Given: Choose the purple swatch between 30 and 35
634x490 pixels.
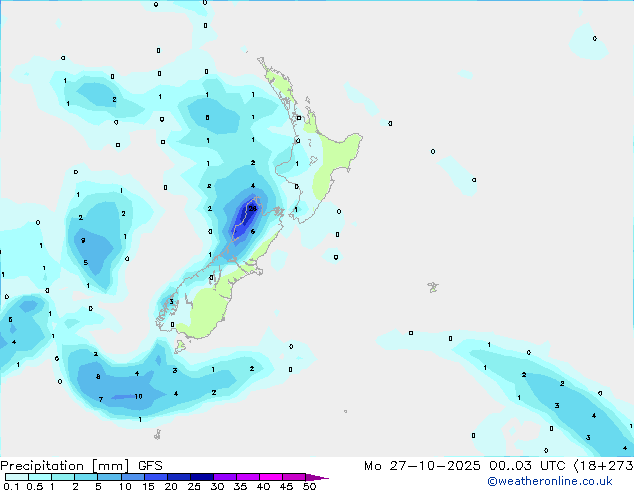Looking at the screenshot, I should click(224, 477).
